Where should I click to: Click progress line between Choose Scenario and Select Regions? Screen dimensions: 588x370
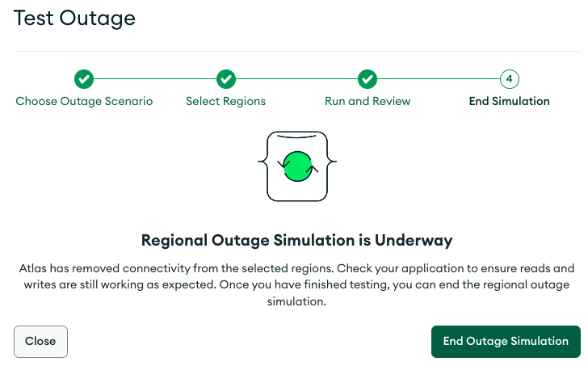155,79
